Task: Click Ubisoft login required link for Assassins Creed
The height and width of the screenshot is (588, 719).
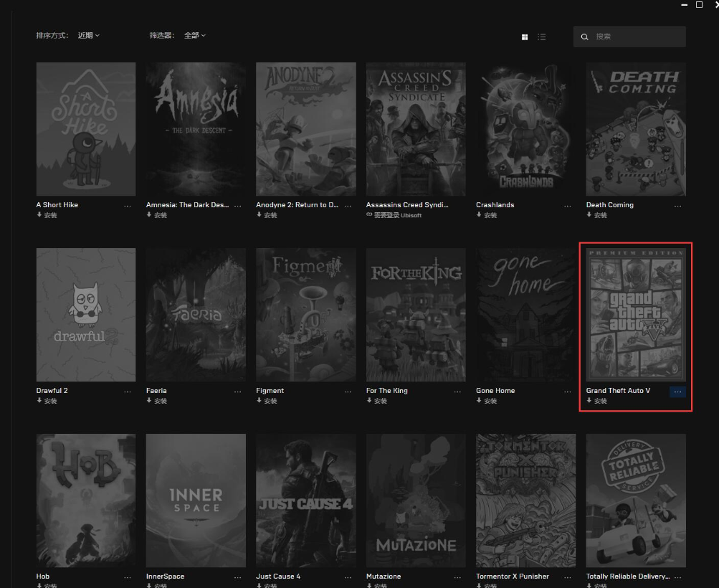Action: pos(394,215)
